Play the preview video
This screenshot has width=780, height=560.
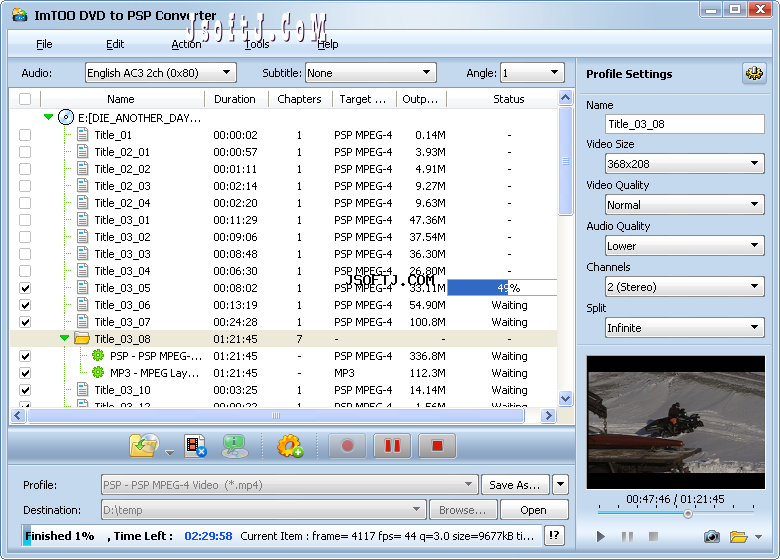pos(600,536)
